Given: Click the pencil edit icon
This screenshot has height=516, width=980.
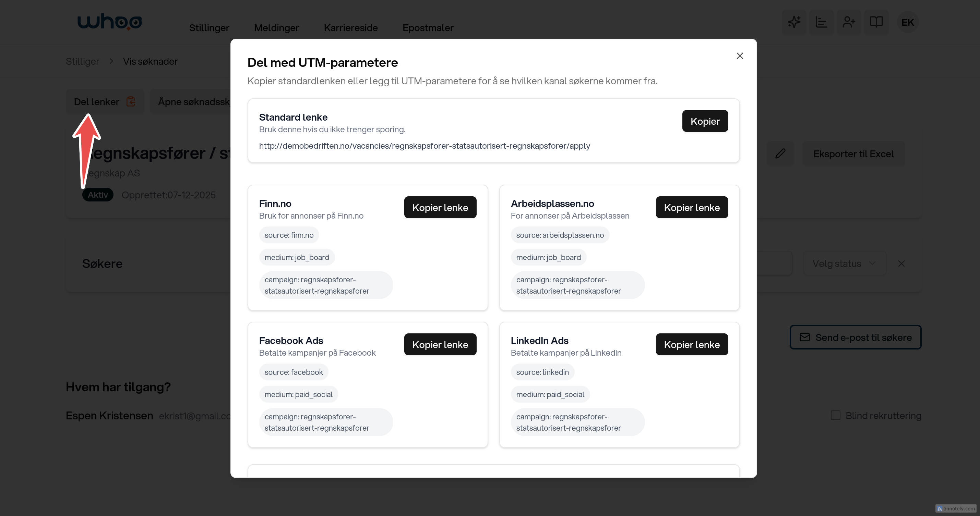Looking at the screenshot, I should coord(780,153).
